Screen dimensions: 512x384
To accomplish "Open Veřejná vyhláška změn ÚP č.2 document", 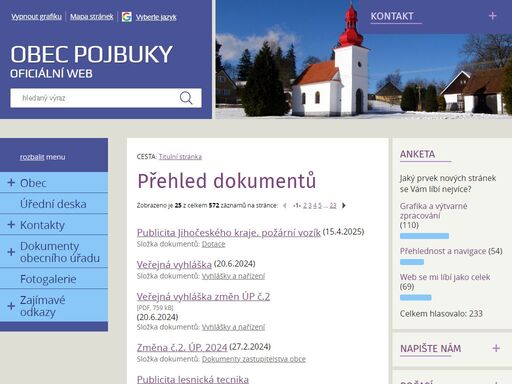I will click(203, 296).
